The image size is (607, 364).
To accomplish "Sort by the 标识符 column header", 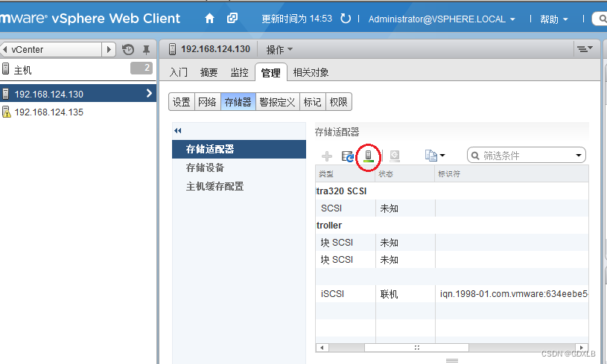I will [x=512, y=174].
